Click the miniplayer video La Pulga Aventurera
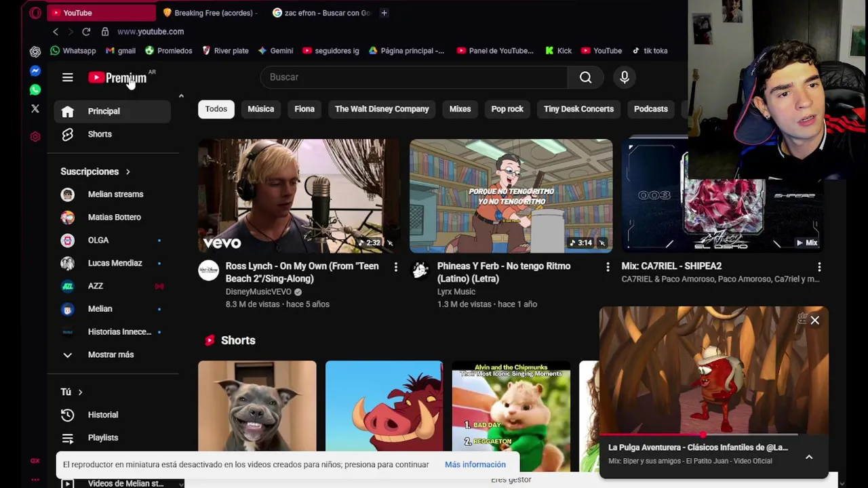The height and width of the screenshot is (488, 868). click(x=713, y=371)
